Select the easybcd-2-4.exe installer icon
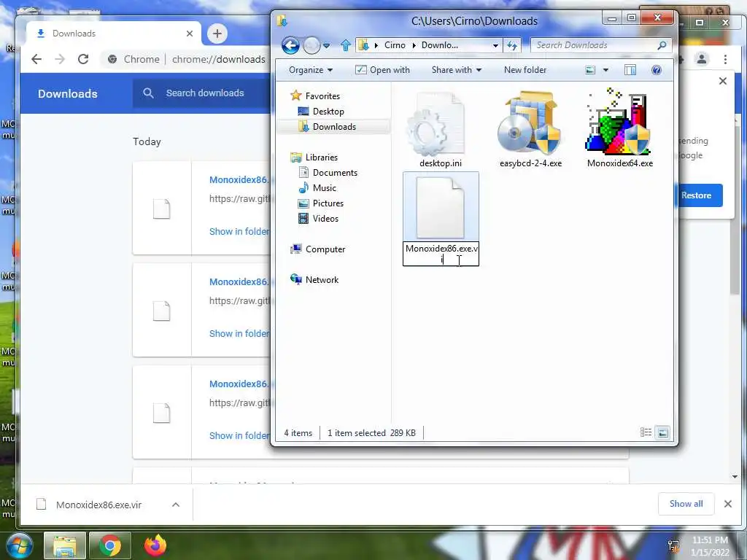 pyautogui.click(x=530, y=124)
